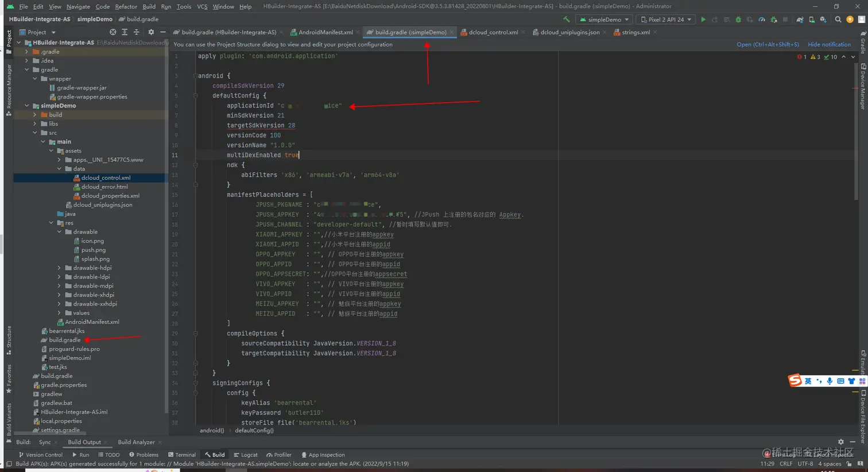Run the app with green play icon
868x472 pixels.
703,20
